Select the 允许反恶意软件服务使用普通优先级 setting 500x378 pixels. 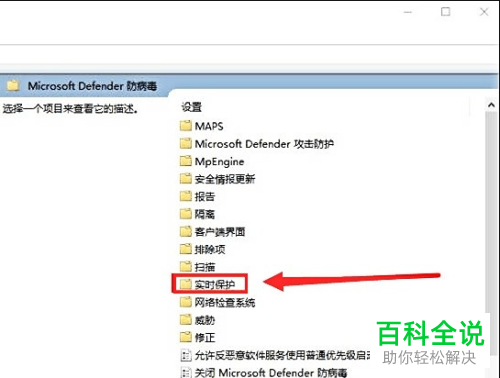point(282,356)
